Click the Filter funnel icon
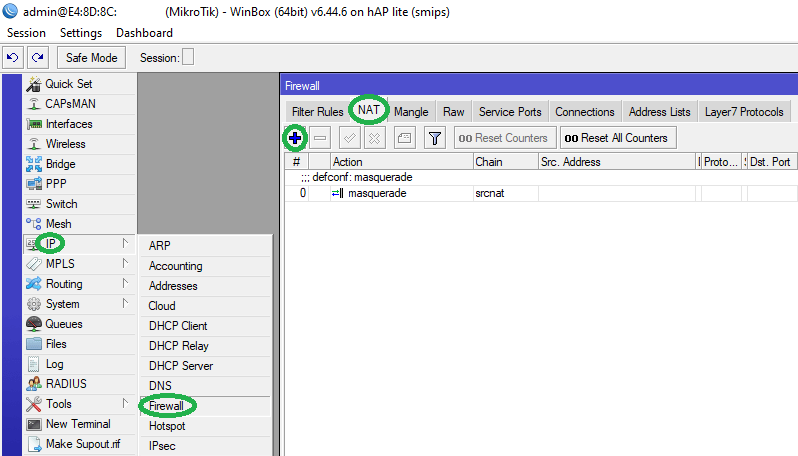The width and height of the screenshot is (798, 456). click(435, 138)
